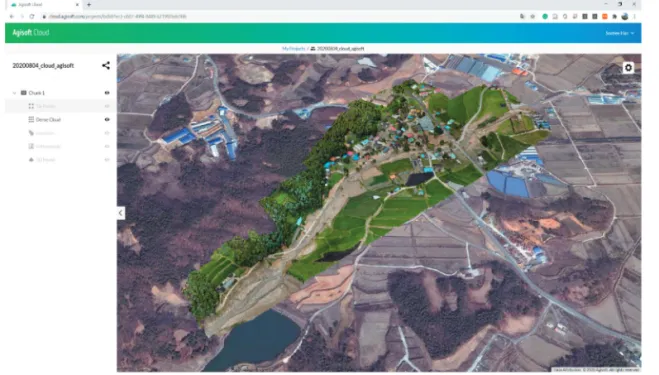Screen dimensions: 659x375
Task: Open a new browser tab
Action: 89,5
